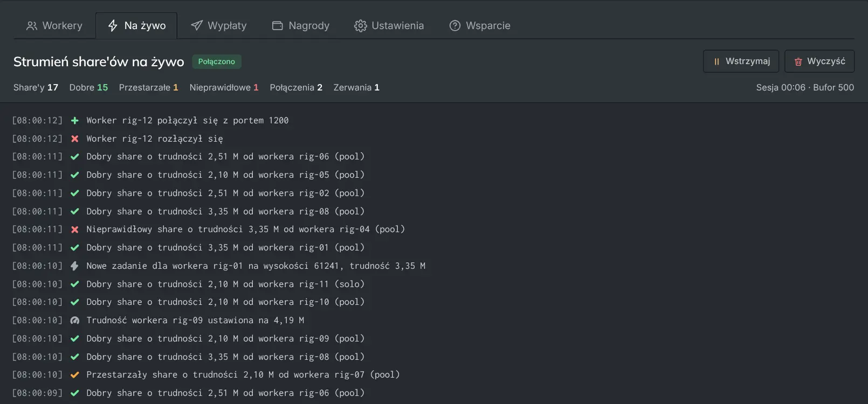Viewport: 868px width, 404px height.
Task: Click the Zerwania 1 counter
Action: tap(356, 87)
